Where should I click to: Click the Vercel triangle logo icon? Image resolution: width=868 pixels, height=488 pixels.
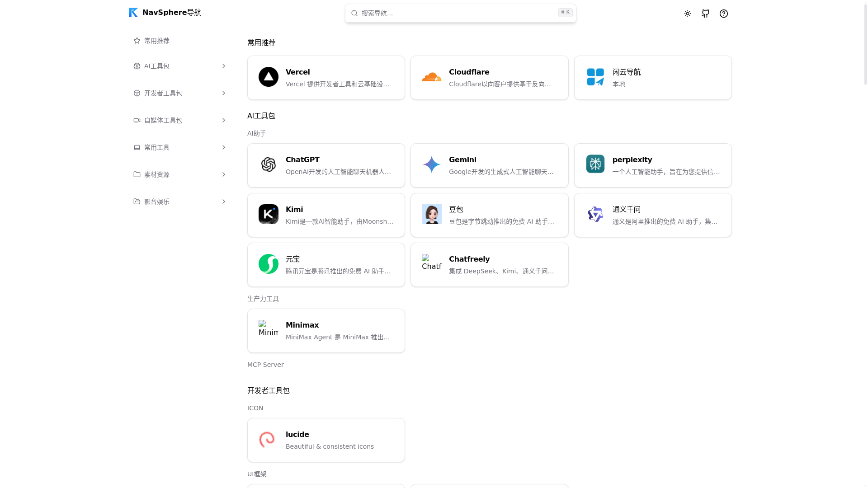[x=269, y=77]
